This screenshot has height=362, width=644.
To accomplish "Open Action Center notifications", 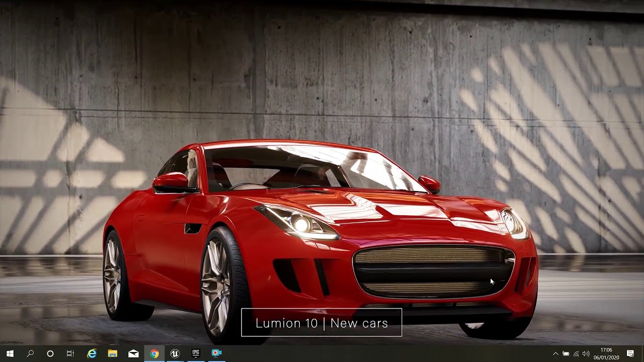I will [x=630, y=353].
